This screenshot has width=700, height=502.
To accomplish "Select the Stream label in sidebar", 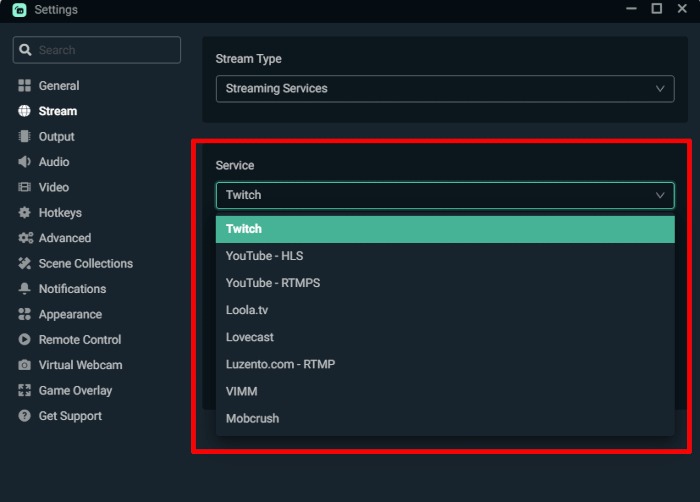I will coord(58,111).
